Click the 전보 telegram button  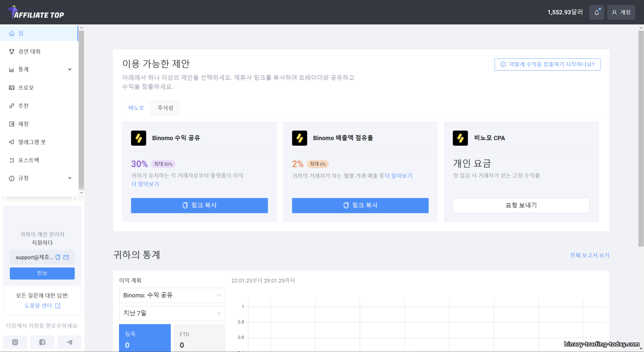[x=42, y=273]
